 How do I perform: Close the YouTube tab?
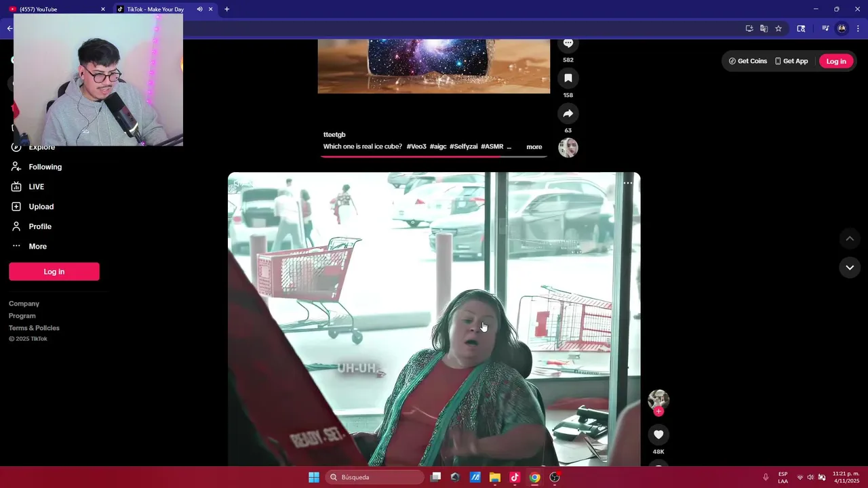tap(103, 9)
